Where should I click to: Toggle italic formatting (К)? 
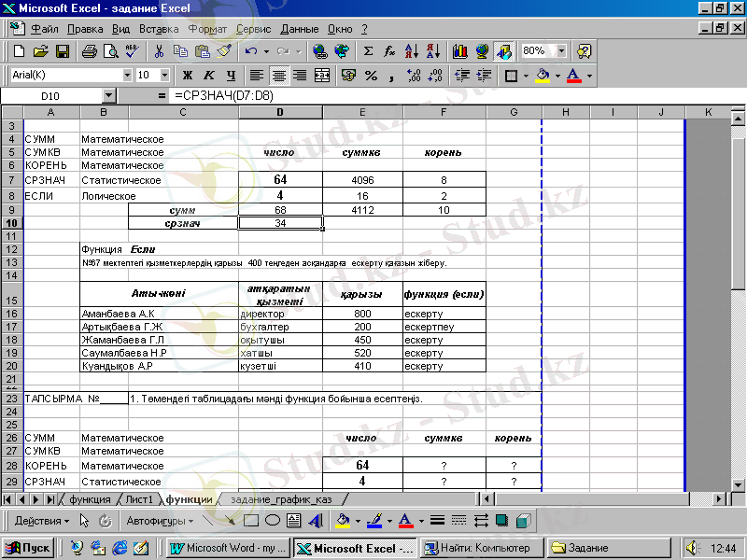click(x=208, y=75)
